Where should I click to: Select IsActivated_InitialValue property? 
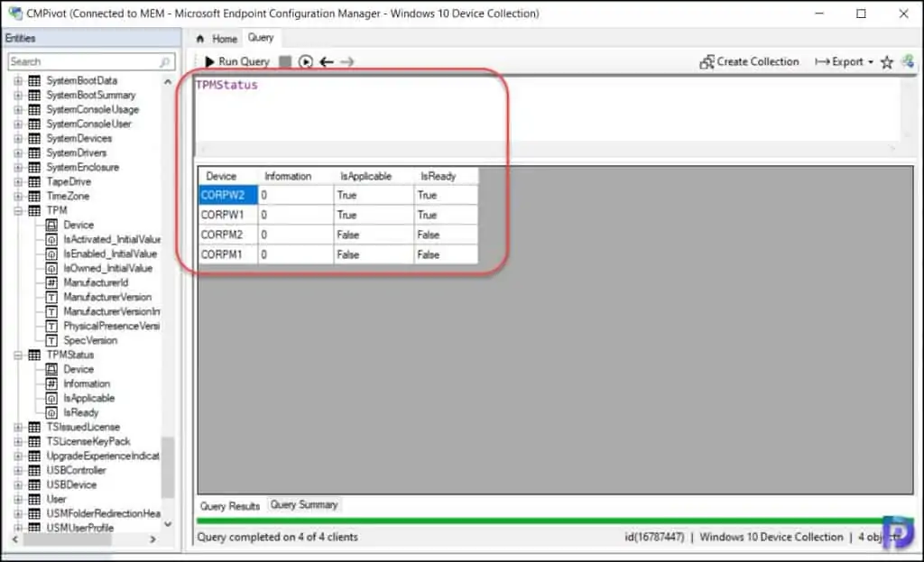click(112, 239)
